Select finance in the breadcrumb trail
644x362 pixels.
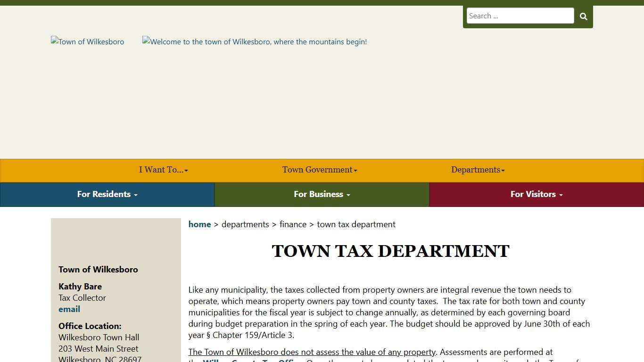293,224
